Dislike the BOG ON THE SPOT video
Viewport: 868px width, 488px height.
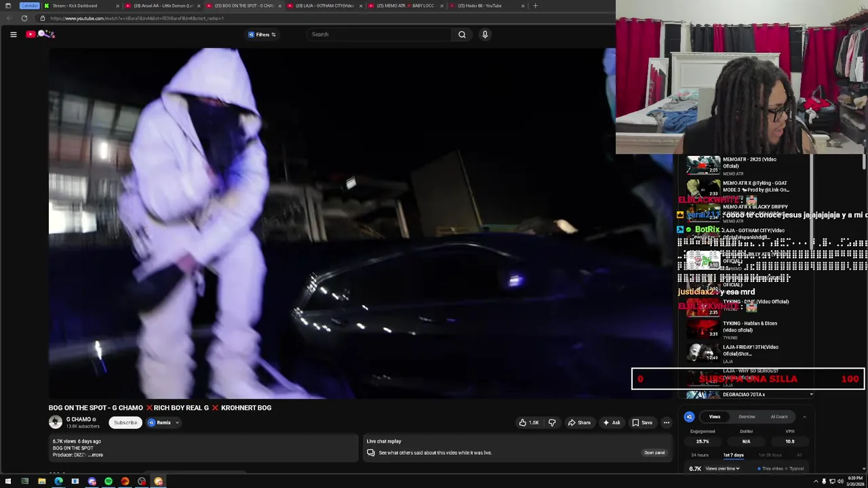click(x=552, y=422)
